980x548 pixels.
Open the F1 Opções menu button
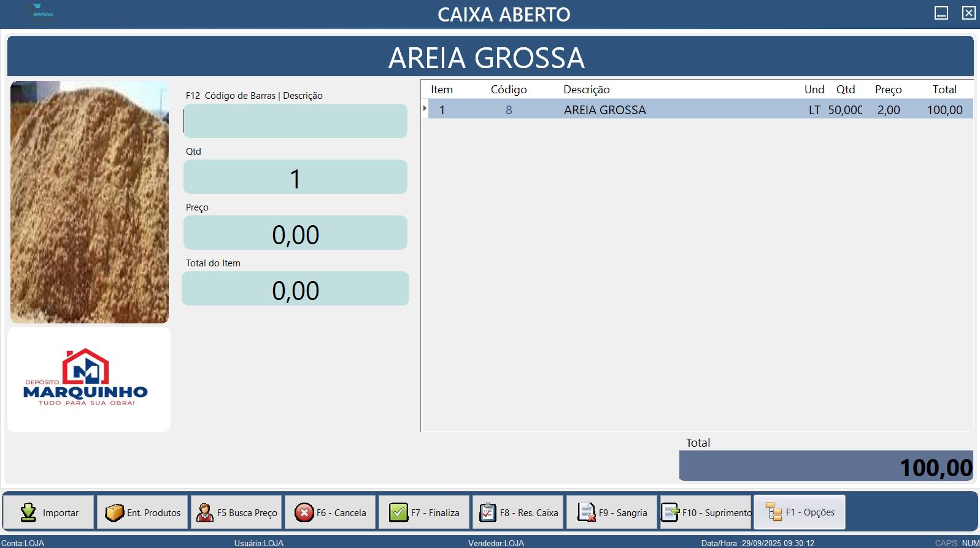tap(800, 512)
